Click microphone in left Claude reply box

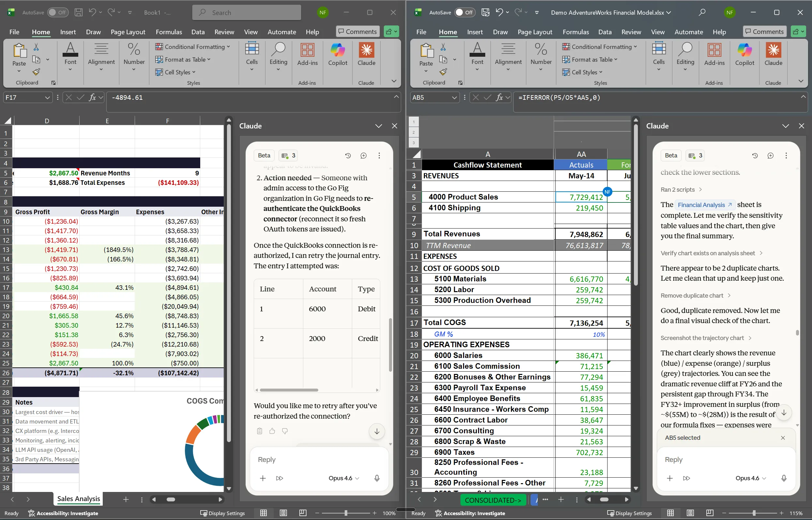point(377,478)
